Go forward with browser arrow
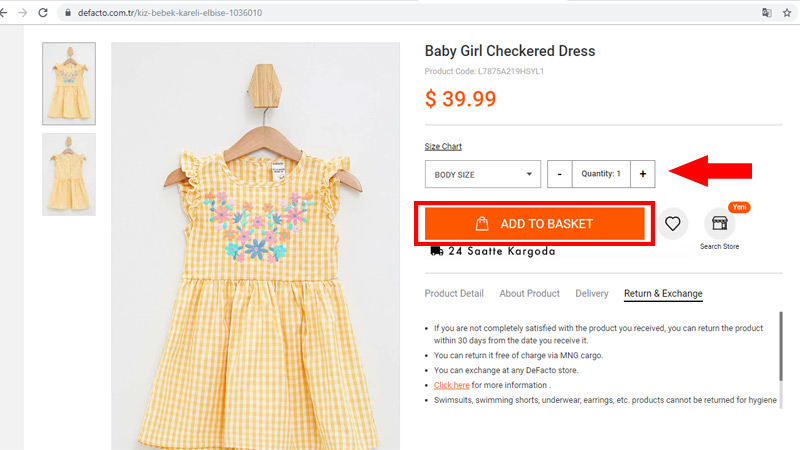 pyautogui.click(x=22, y=13)
